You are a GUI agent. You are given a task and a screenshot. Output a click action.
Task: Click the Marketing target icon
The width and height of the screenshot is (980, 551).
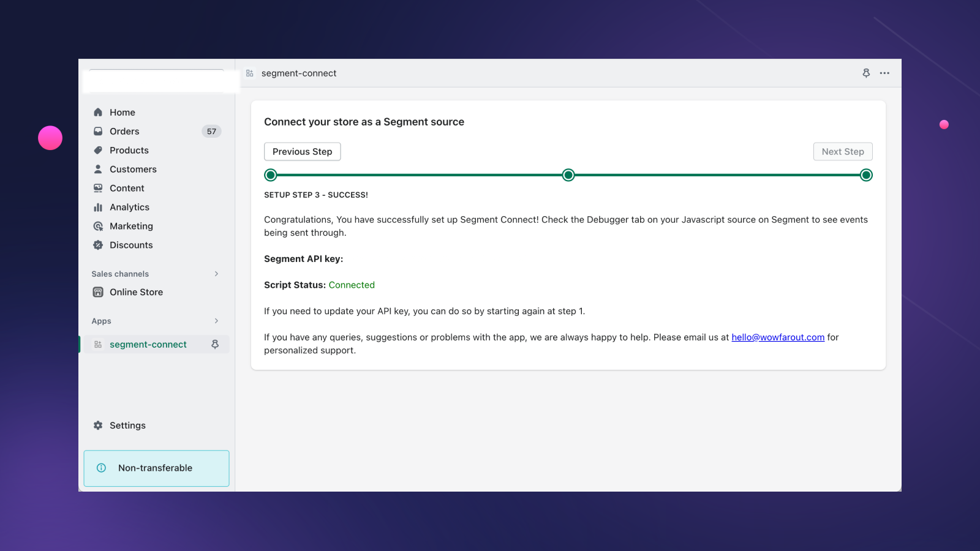[98, 226]
